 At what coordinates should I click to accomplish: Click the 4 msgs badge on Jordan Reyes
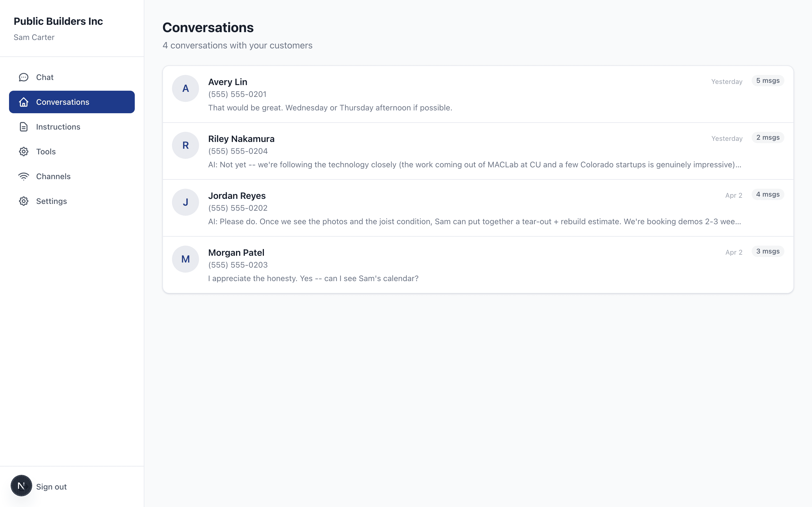(768, 194)
